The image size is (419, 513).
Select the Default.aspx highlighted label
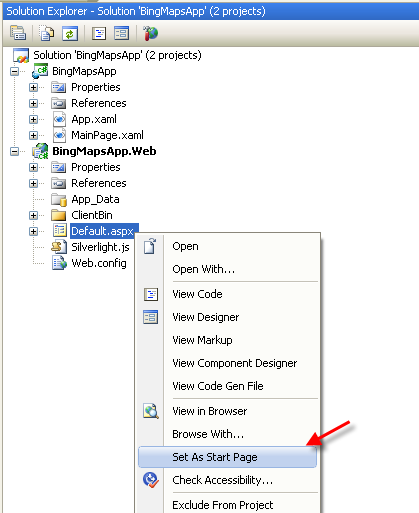point(103,231)
